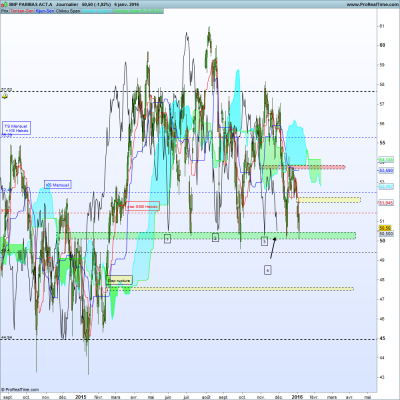Select the 'Gap rupture' yellow annotation box
Image resolution: width=400 pixels, height=400 pixels.
[x=119, y=281]
